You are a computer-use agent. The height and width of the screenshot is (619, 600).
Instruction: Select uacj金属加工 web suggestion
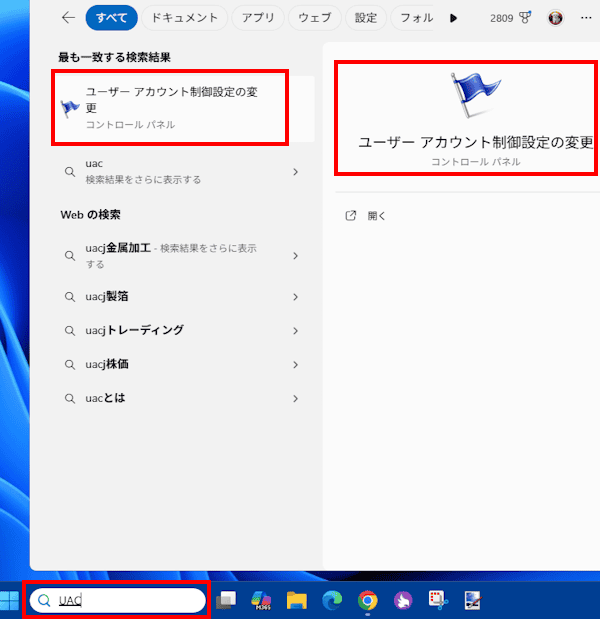182,256
